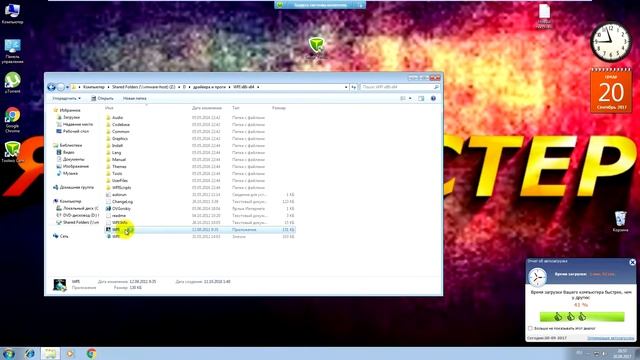Open the Audio folder
The height and width of the screenshot is (360, 640).
[x=118, y=118]
